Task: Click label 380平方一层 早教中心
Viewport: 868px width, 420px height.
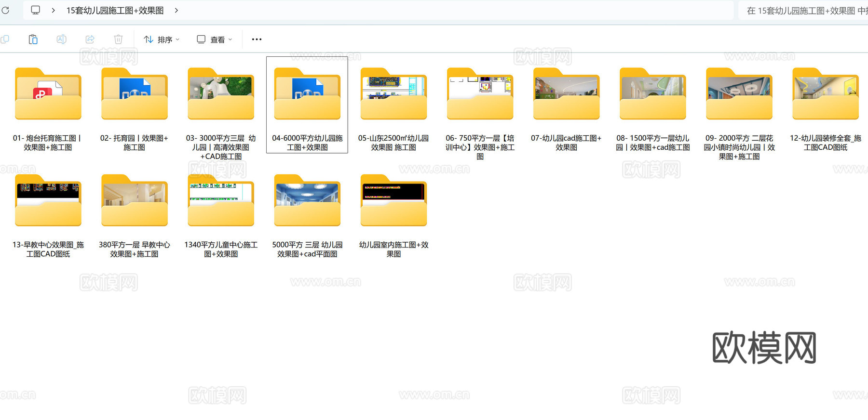Action: (135, 249)
